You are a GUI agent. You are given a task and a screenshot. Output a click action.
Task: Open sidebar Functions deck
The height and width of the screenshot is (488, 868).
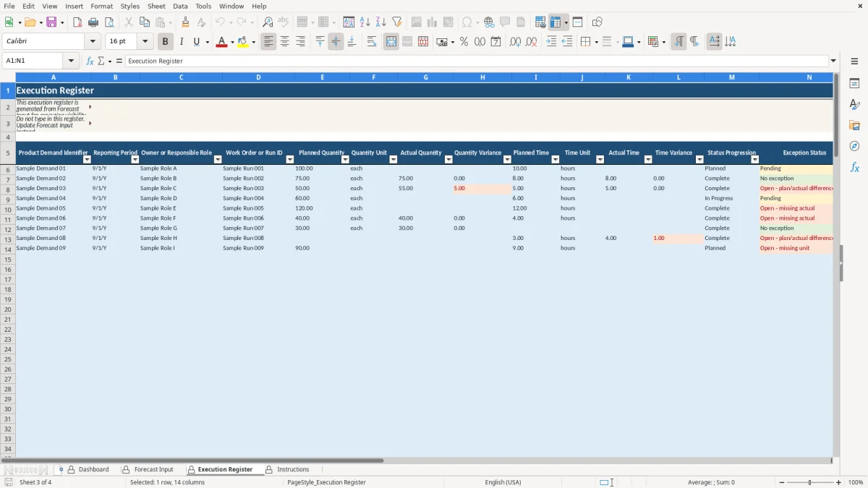[x=854, y=167]
